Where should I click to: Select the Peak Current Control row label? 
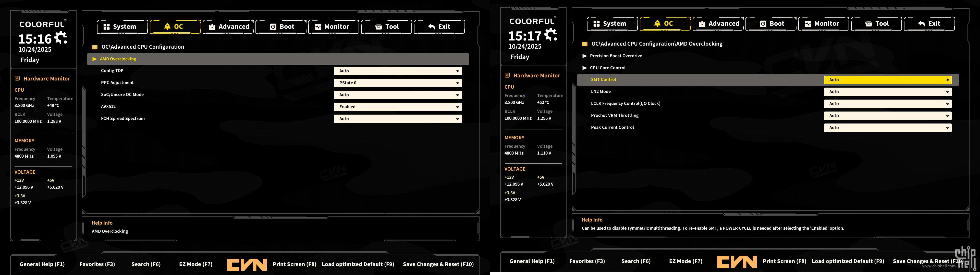612,128
